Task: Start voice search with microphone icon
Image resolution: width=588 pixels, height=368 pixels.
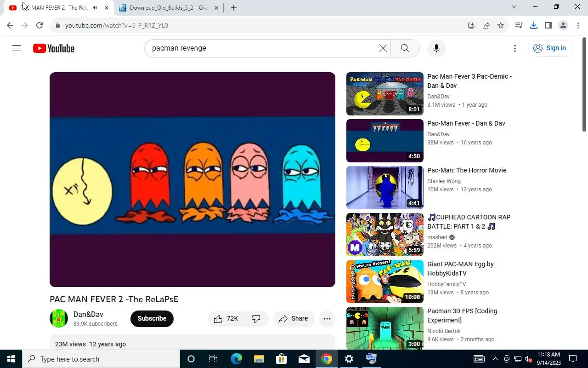Action: 436,48
